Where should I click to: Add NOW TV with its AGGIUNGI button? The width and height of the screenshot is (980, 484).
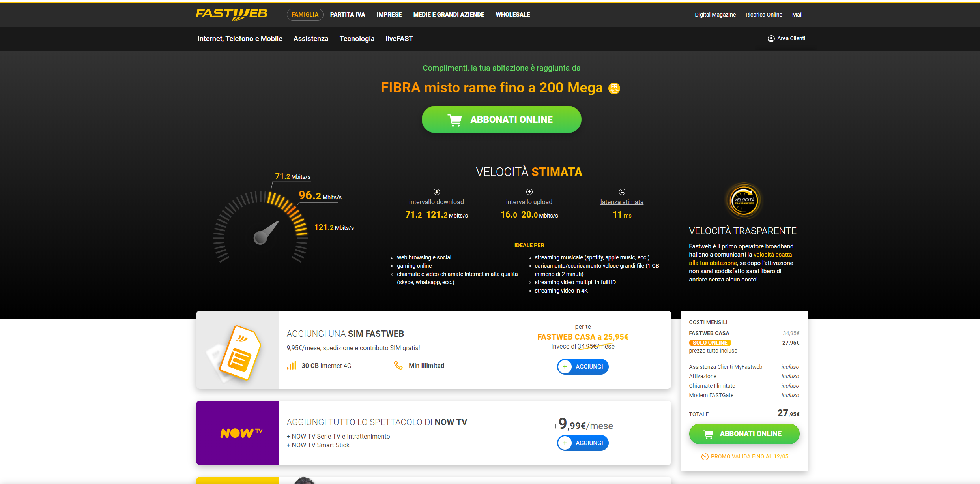pyautogui.click(x=583, y=443)
